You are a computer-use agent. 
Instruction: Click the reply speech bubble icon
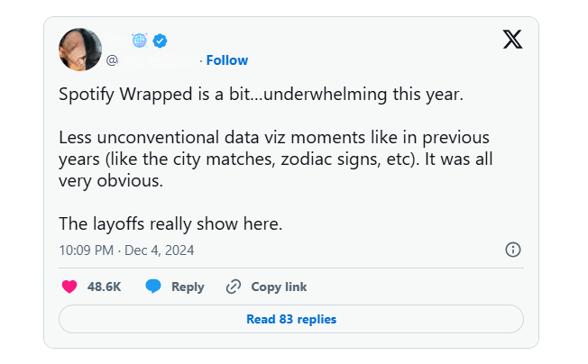point(153,287)
